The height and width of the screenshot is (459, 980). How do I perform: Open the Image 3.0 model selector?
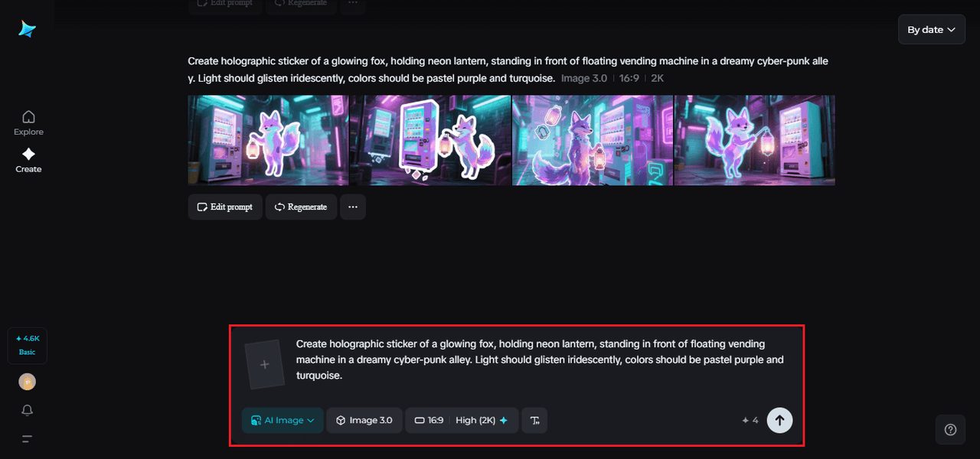pyautogui.click(x=364, y=420)
